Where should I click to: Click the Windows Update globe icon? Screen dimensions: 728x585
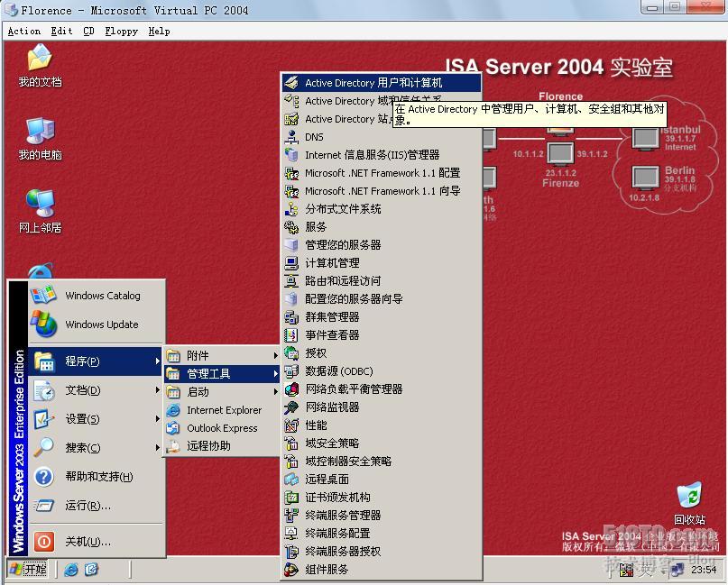click(43, 324)
